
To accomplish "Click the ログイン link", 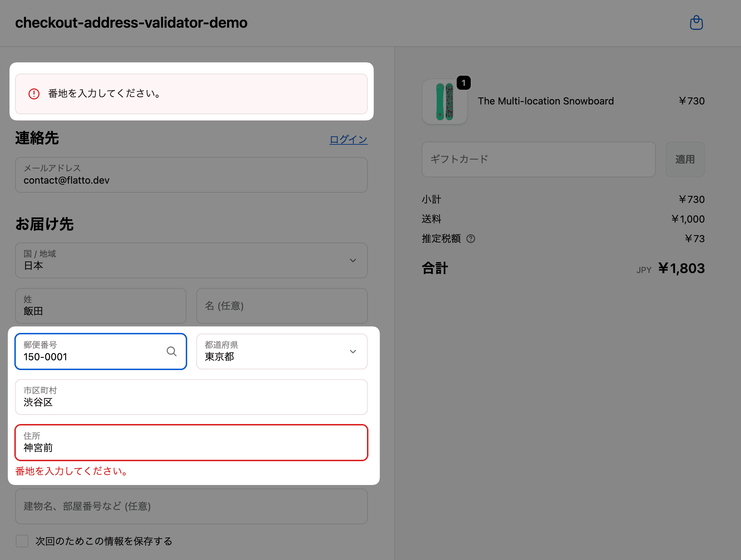I will point(348,139).
